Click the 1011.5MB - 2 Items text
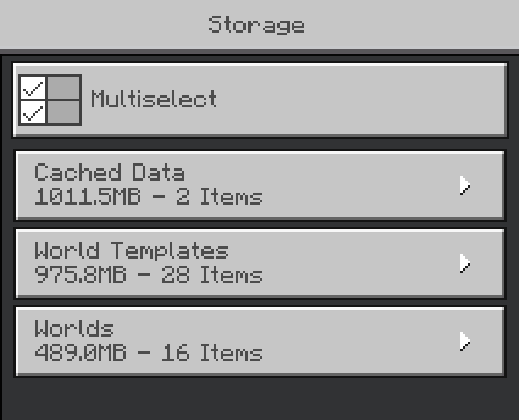Image resolution: width=519 pixels, height=420 pixels. (149, 197)
